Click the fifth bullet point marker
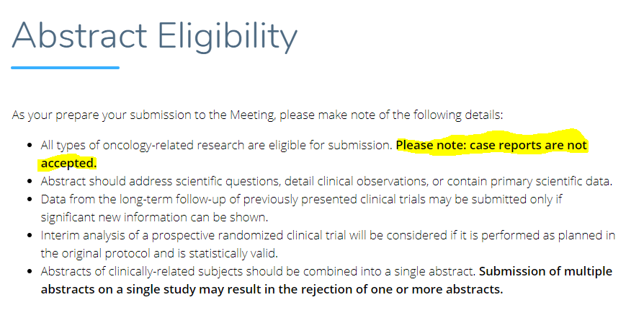 (29, 272)
